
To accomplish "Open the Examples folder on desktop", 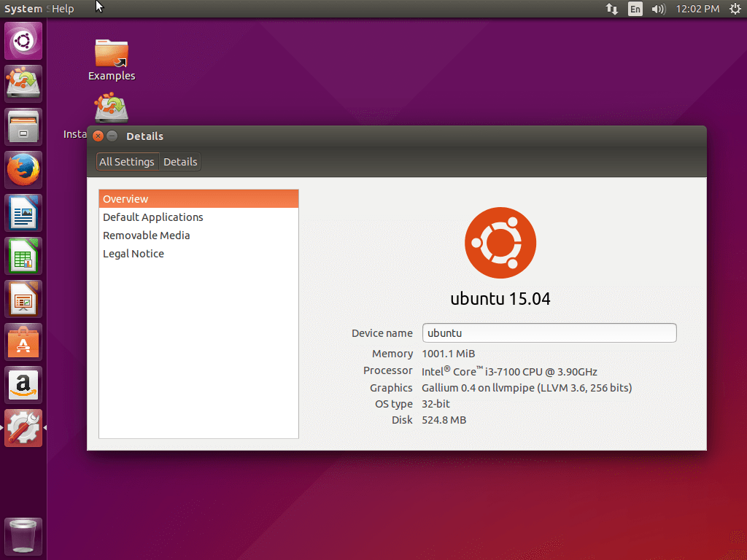I will (x=112, y=60).
